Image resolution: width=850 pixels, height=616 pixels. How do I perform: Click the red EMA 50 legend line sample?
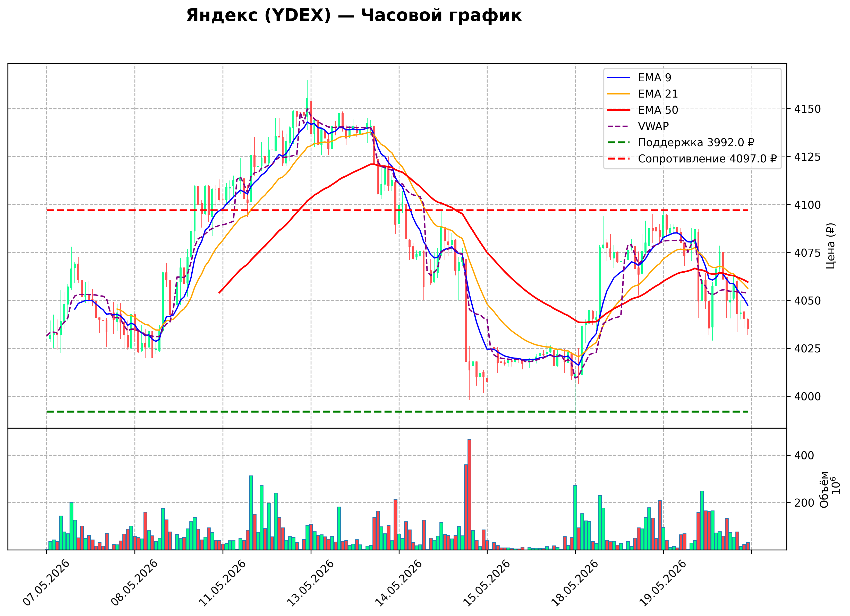619,110
